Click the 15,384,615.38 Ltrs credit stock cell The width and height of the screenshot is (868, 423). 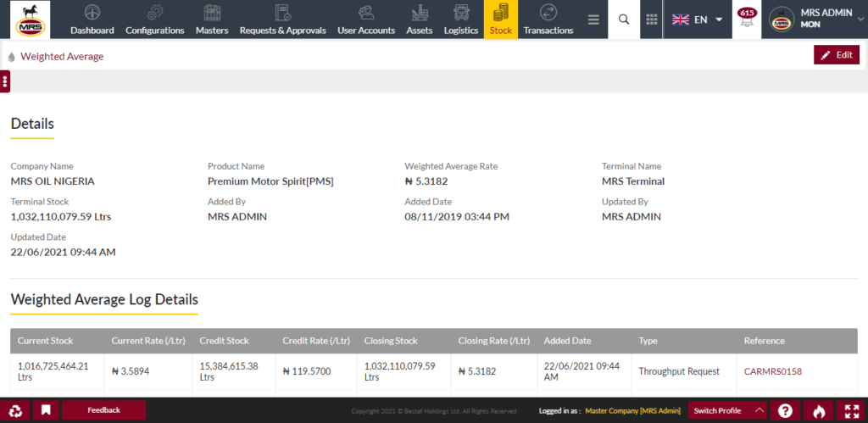(234, 371)
